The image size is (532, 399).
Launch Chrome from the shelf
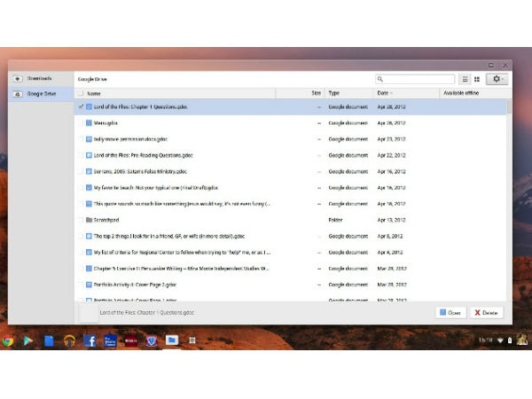[8, 340]
